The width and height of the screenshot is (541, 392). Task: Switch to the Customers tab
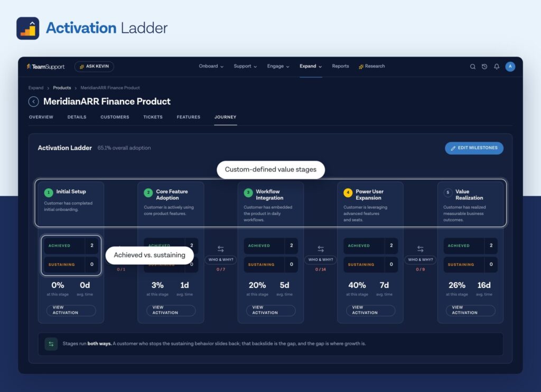(x=115, y=117)
